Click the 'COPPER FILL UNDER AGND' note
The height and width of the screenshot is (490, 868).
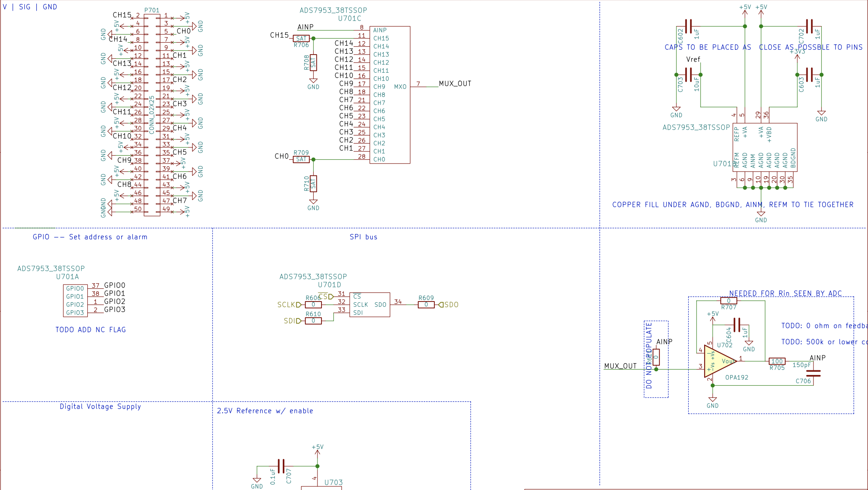point(733,205)
